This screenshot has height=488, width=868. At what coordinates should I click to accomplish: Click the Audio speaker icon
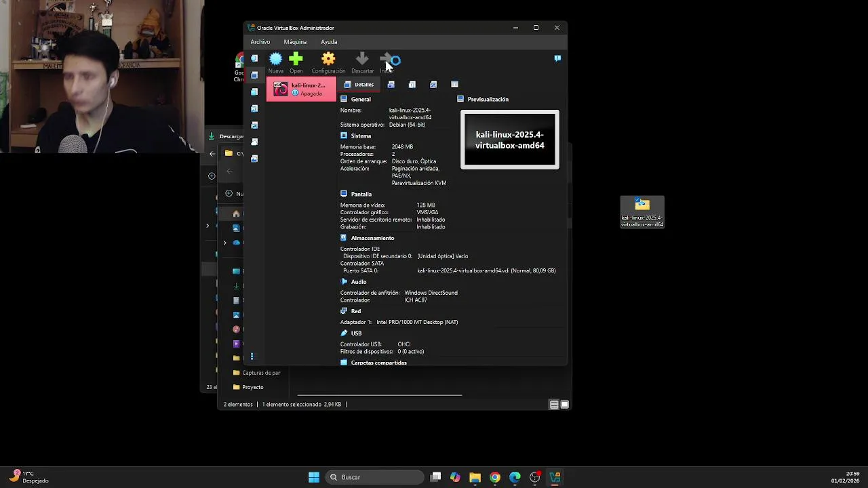point(344,282)
